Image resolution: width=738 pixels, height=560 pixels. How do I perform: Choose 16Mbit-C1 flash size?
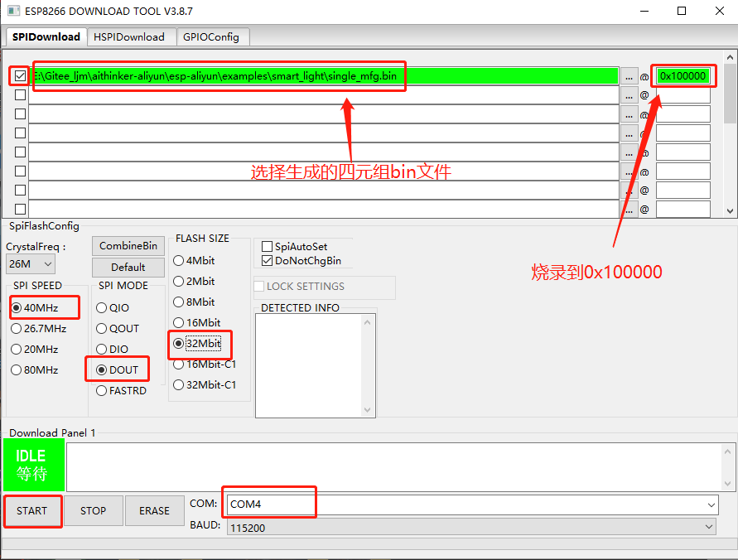[205, 364]
